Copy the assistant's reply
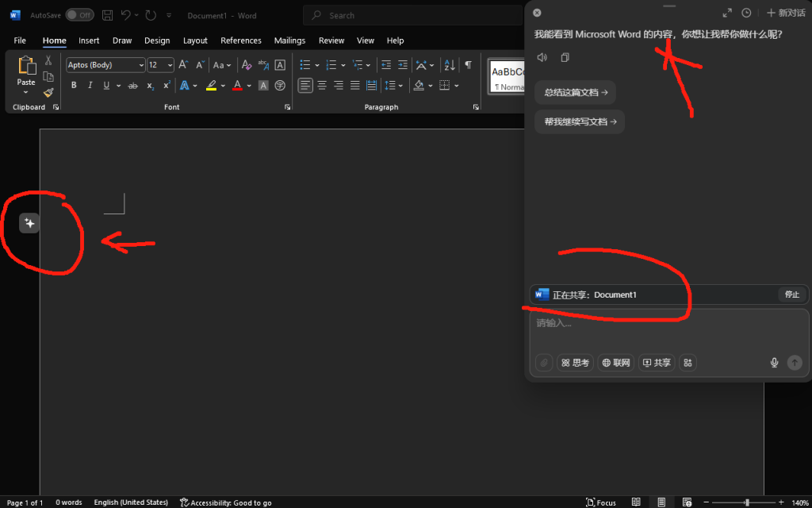 565,57
